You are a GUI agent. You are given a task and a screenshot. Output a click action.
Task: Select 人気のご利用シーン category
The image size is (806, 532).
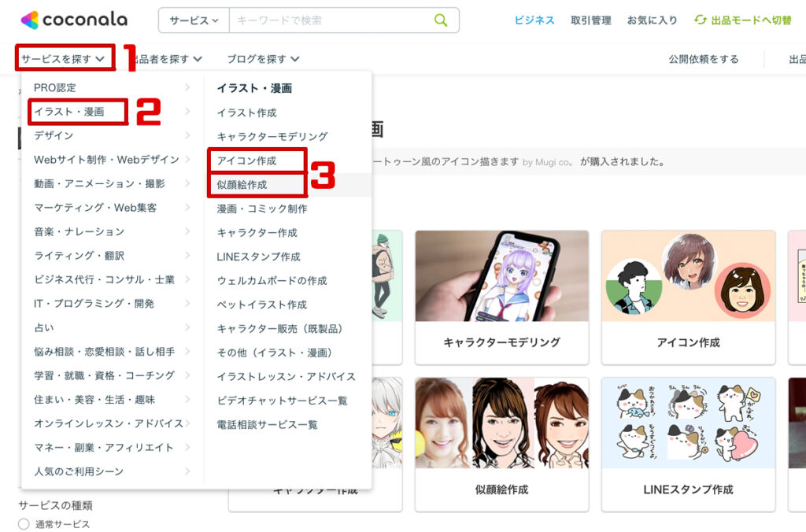[x=79, y=471]
